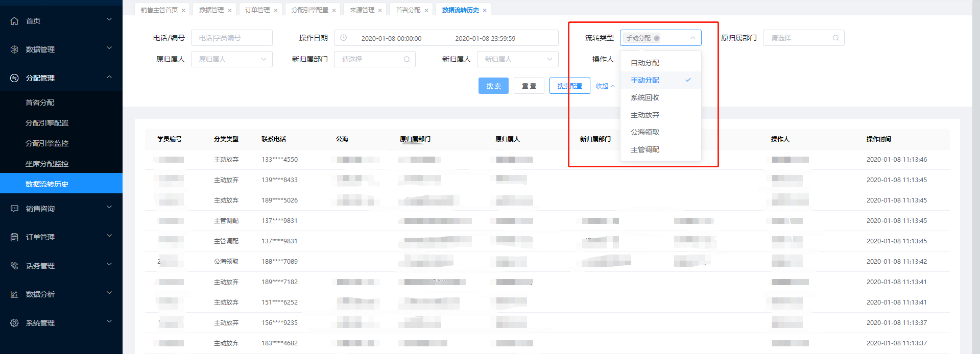Click the 数据管理 cube icon in sidebar

point(14,49)
